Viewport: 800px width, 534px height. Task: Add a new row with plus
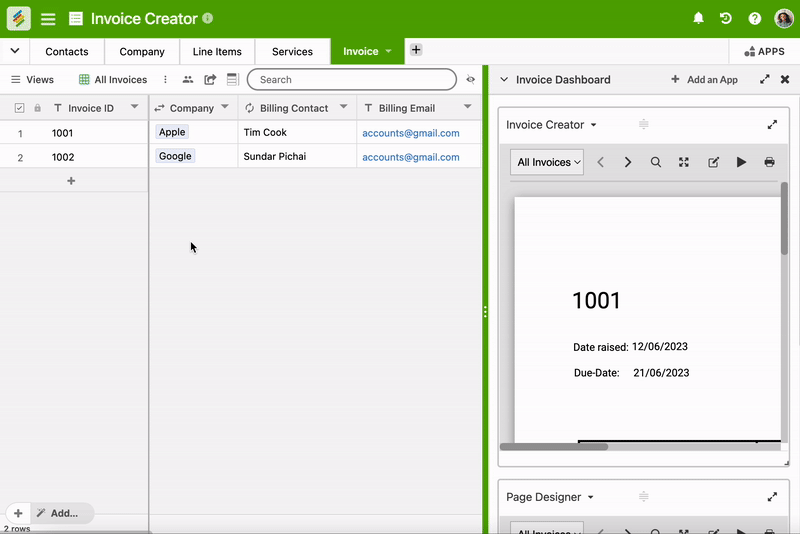pos(71,181)
